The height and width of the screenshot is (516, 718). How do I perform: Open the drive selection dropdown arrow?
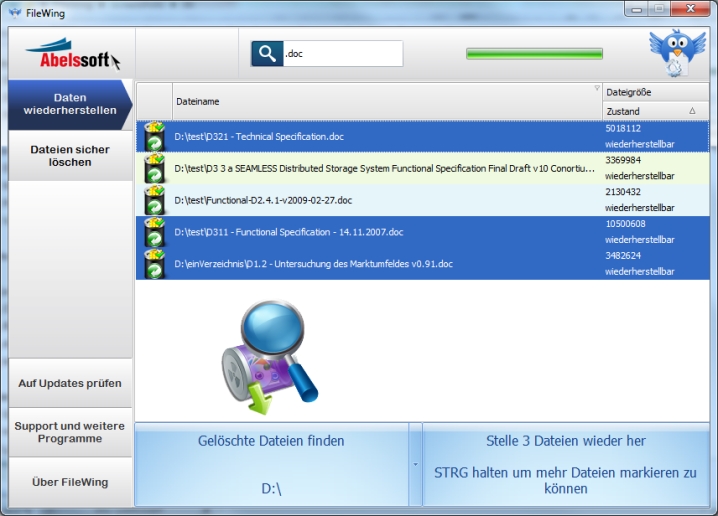415,465
